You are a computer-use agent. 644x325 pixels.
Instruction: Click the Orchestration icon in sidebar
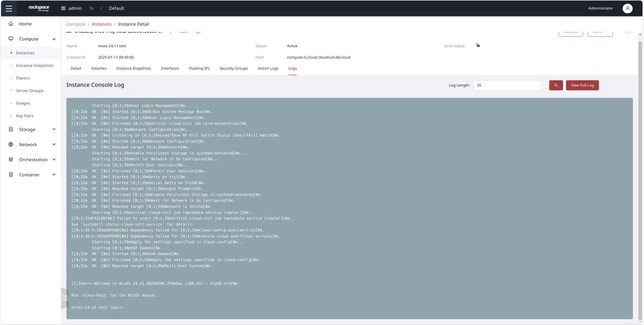click(11, 159)
